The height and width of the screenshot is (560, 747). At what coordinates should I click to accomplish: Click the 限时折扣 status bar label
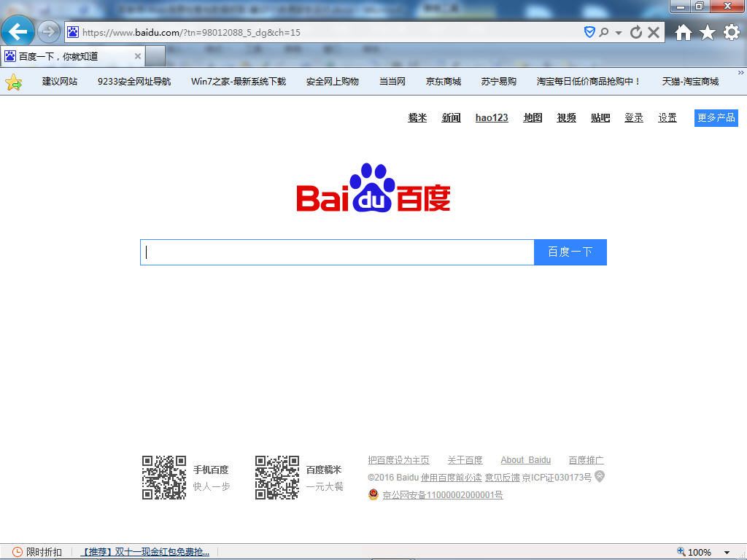(44, 552)
